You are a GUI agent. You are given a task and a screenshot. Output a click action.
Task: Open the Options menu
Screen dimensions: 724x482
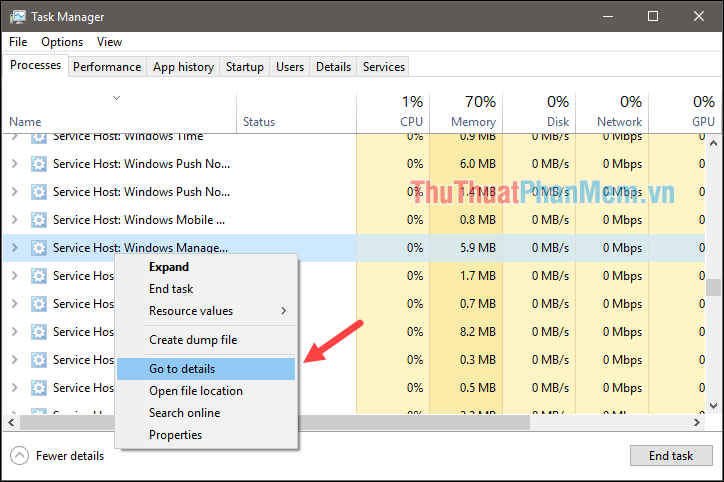(62, 42)
